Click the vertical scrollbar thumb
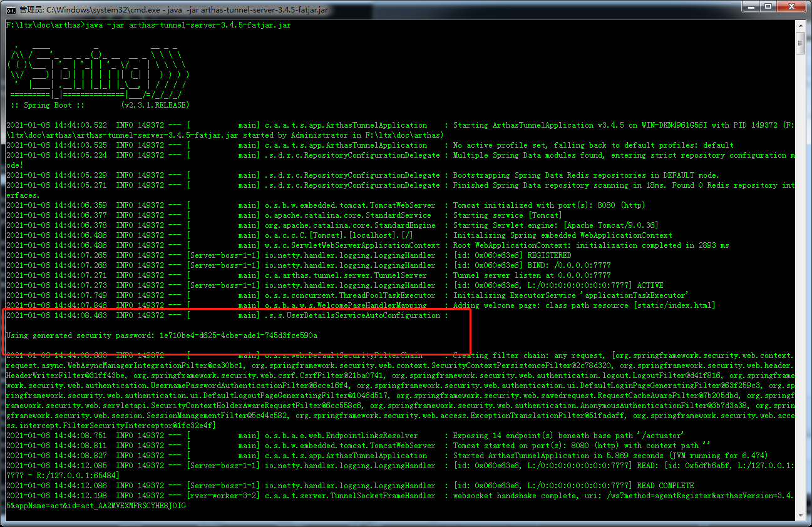812x527 pixels. 800,44
